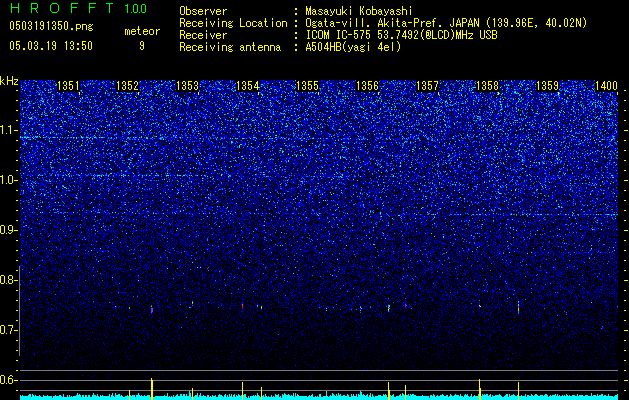Click the kHz axis unit label
Image resolution: width=629 pixels, height=400 pixels.
tap(9, 81)
